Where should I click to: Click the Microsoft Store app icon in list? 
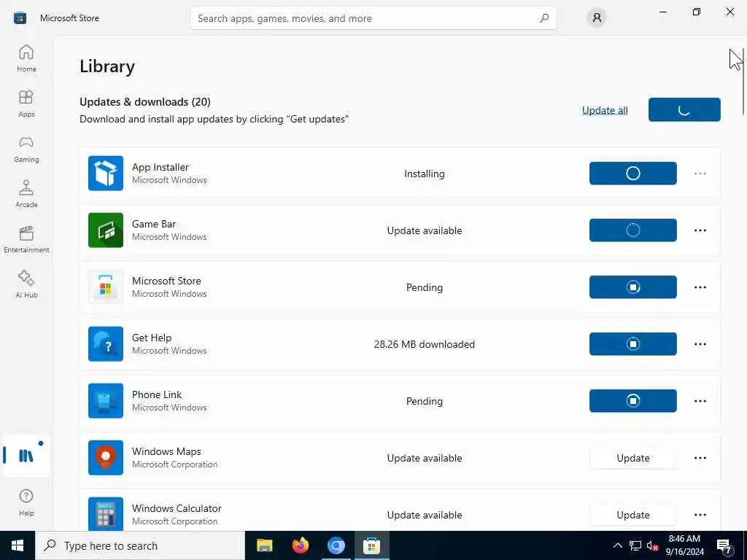106,287
